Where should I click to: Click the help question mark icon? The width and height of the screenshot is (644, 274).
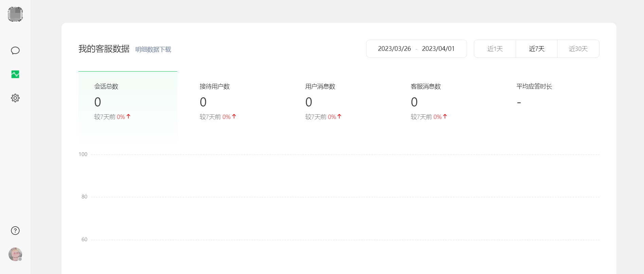point(15,231)
